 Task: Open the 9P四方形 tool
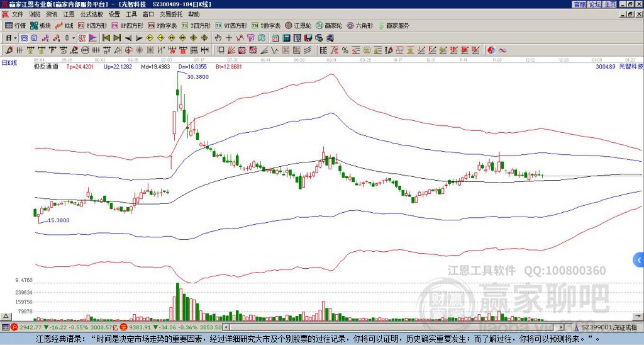point(128,25)
